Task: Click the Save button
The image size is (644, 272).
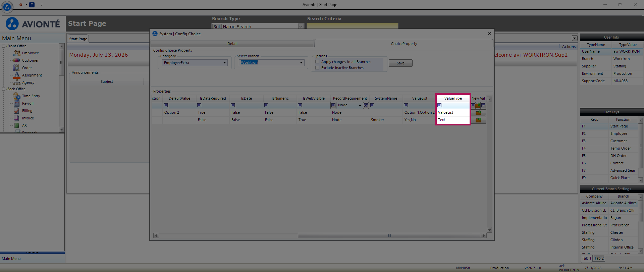Action: (400, 63)
